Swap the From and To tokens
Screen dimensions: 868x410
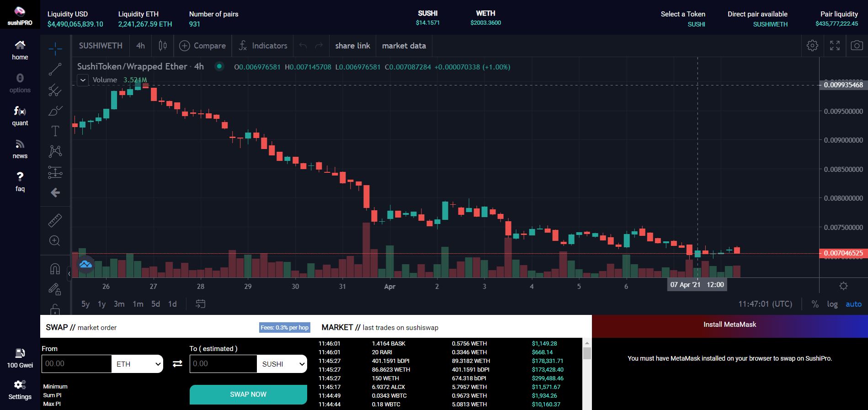(x=177, y=364)
